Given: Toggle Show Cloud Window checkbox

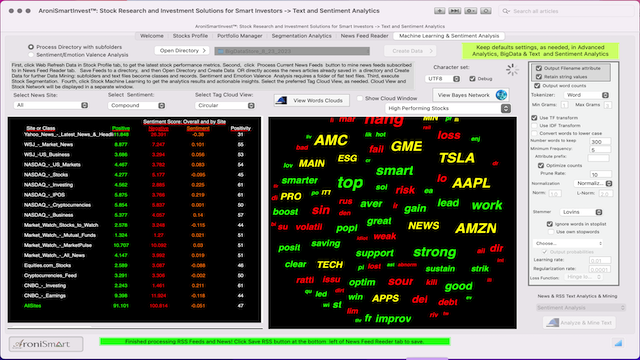Looking at the screenshot, I should pos(360,98).
